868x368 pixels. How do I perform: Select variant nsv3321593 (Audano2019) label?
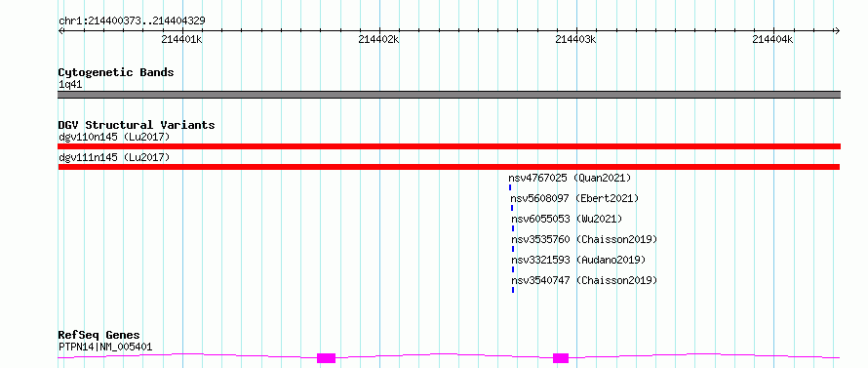pyautogui.click(x=578, y=260)
